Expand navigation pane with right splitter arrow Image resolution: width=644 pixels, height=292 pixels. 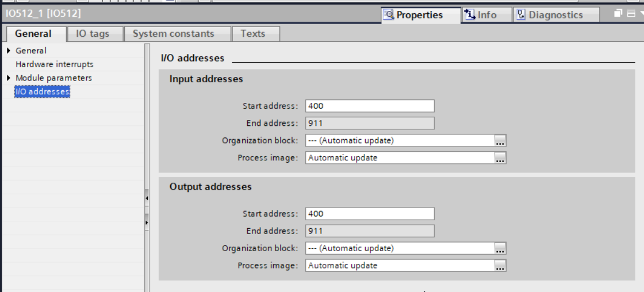(147, 222)
